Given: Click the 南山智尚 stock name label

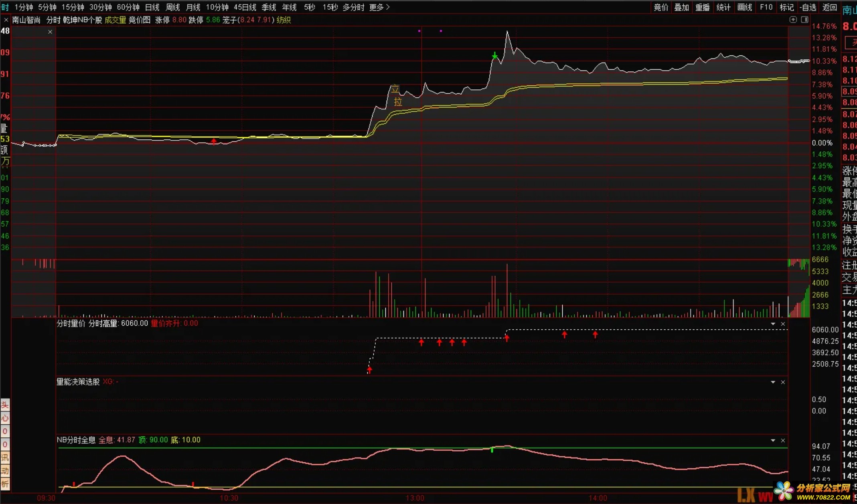Looking at the screenshot, I should click(26, 20).
